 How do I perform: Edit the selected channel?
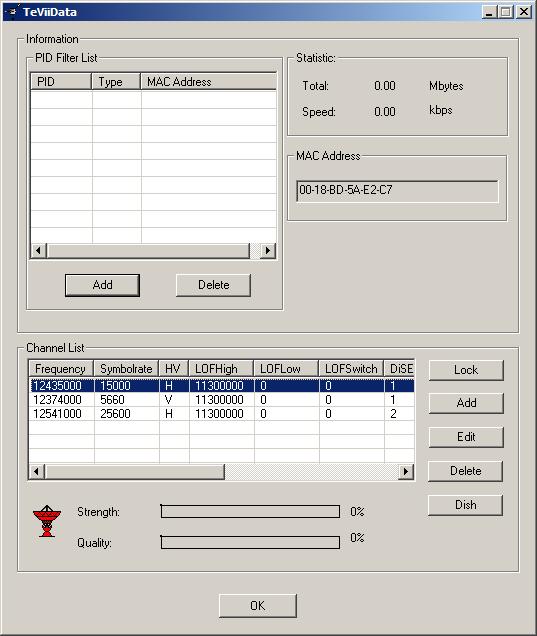(466, 437)
